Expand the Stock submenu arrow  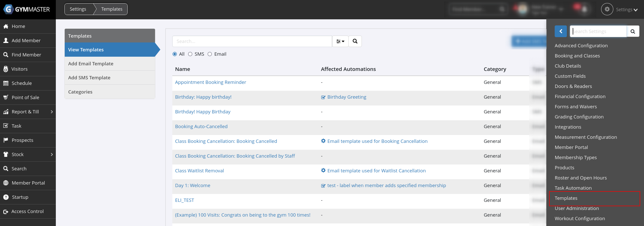[x=52, y=154]
